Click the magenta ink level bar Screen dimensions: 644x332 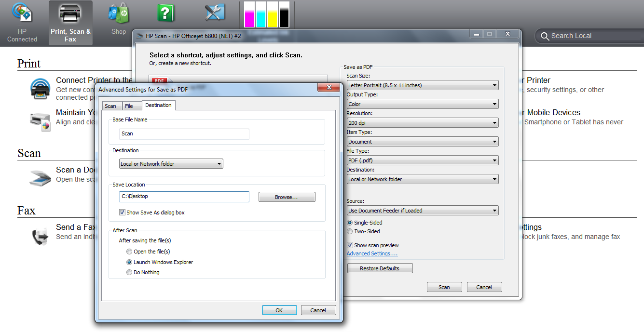249,14
